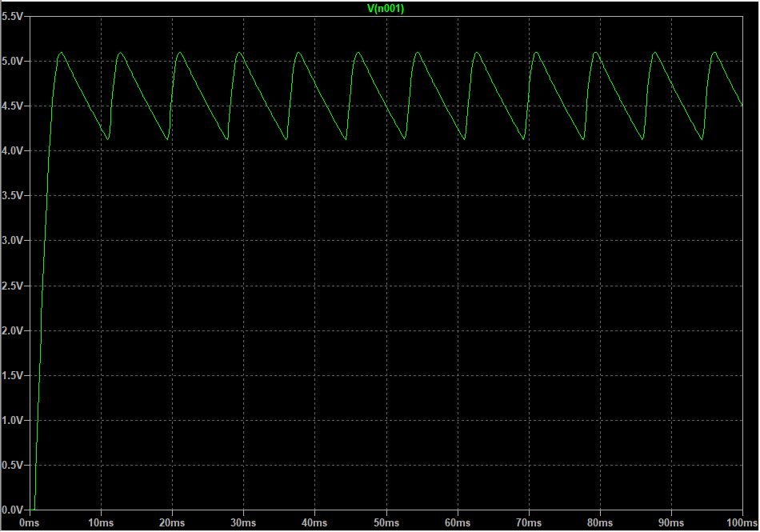The width and height of the screenshot is (760, 532).
Task: Click the V(n001) trace label
Action: click(x=386, y=8)
